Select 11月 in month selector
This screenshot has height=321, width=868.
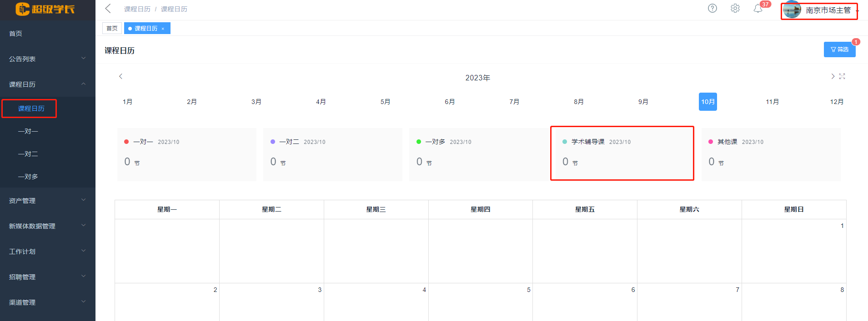[x=772, y=102]
